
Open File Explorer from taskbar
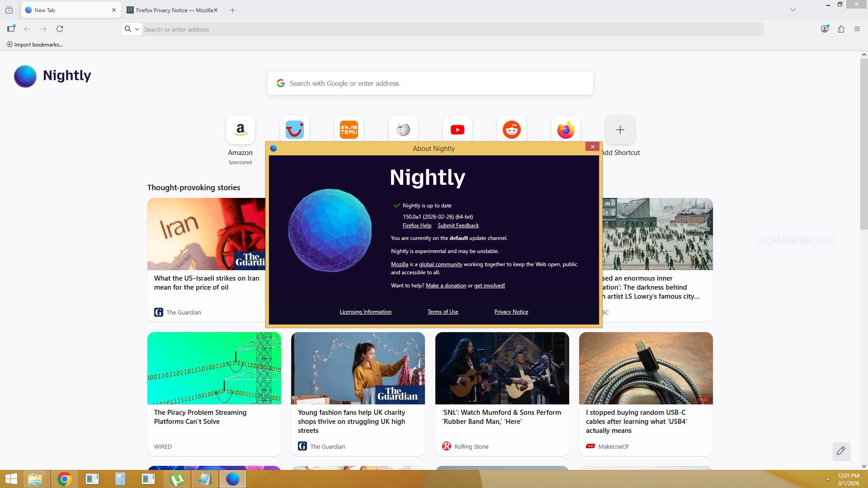pos(35,479)
